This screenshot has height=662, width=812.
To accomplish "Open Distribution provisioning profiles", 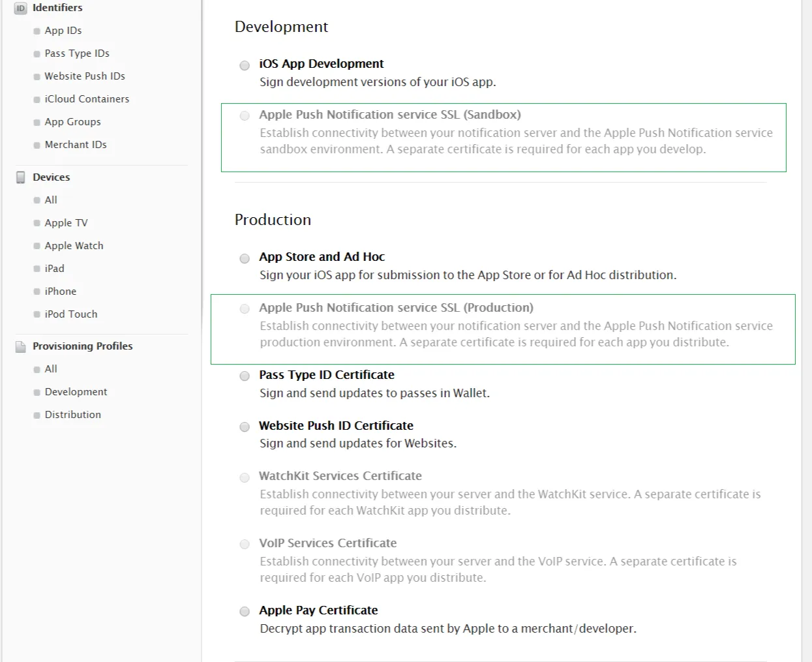I will pyautogui.click(x=72, y=415).
